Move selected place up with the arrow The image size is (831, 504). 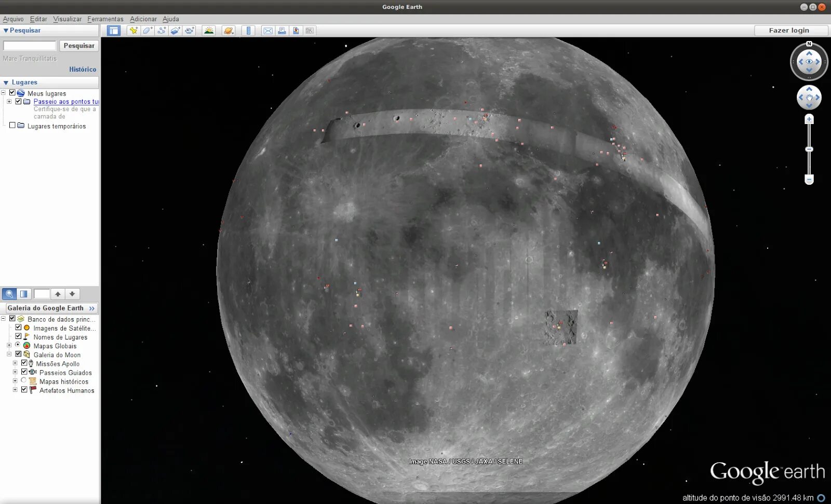click(58, 294)
